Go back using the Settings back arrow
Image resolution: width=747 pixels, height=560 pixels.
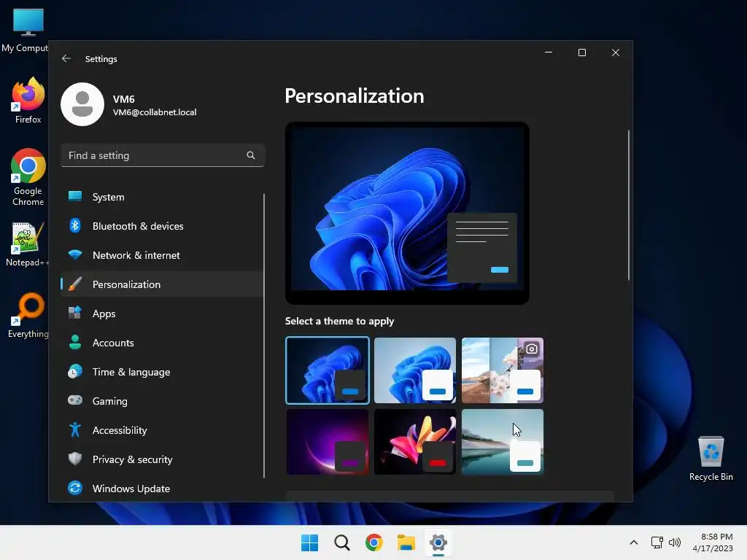coord(66,58)
